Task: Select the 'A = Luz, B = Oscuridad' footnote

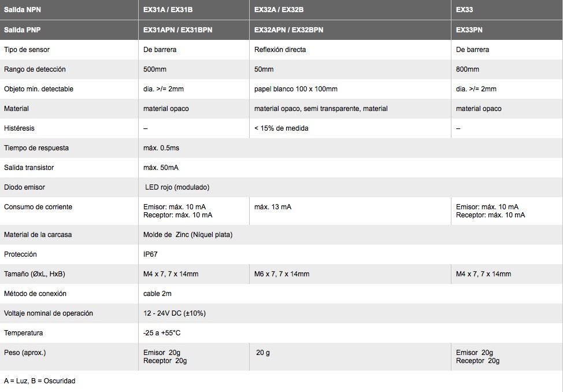Action: point(39,381)
